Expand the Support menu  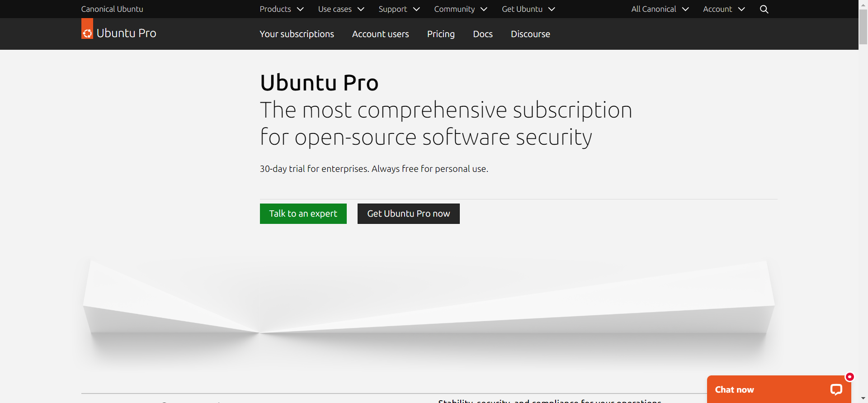click(x=399, y=9)
